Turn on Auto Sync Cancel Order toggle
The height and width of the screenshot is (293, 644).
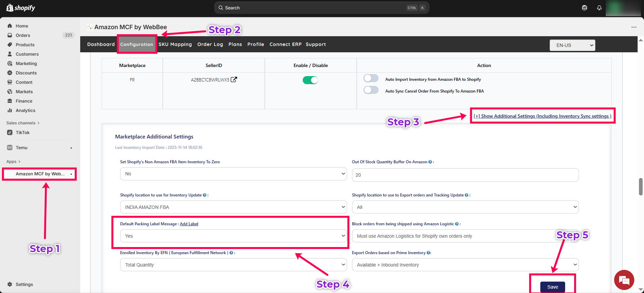[x=371, y=90]
